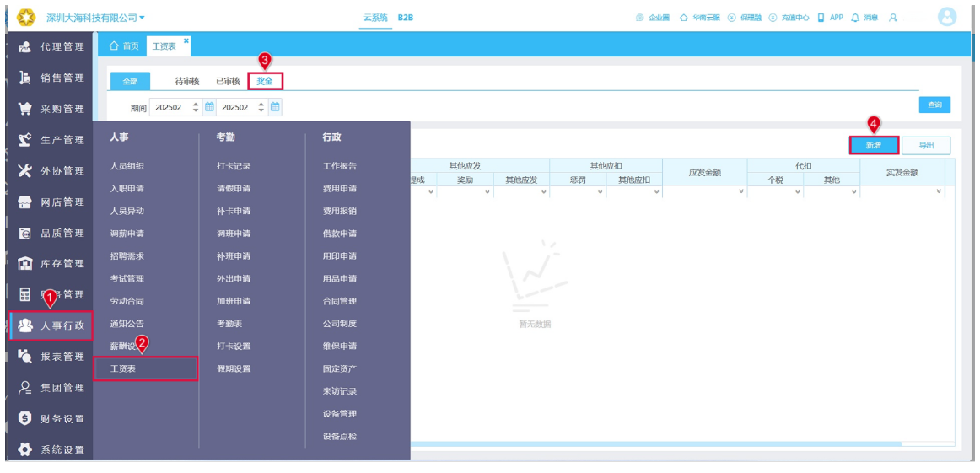Open filter dropdown under 应发金额 column

point(741,192)
